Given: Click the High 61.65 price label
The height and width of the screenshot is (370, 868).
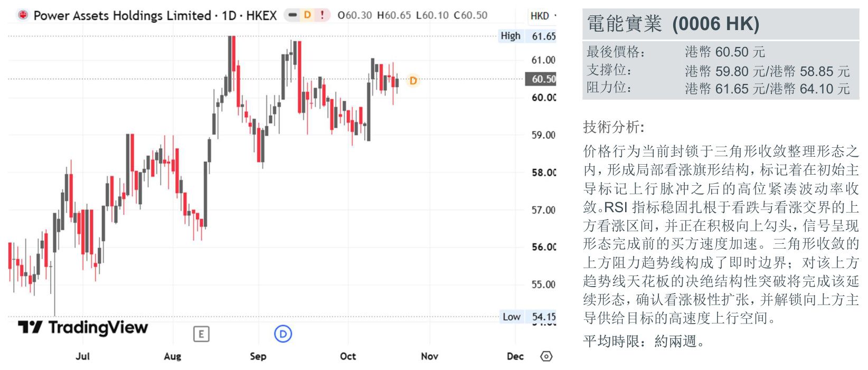Looking at the screenshot, I should (x=527, y=36).
